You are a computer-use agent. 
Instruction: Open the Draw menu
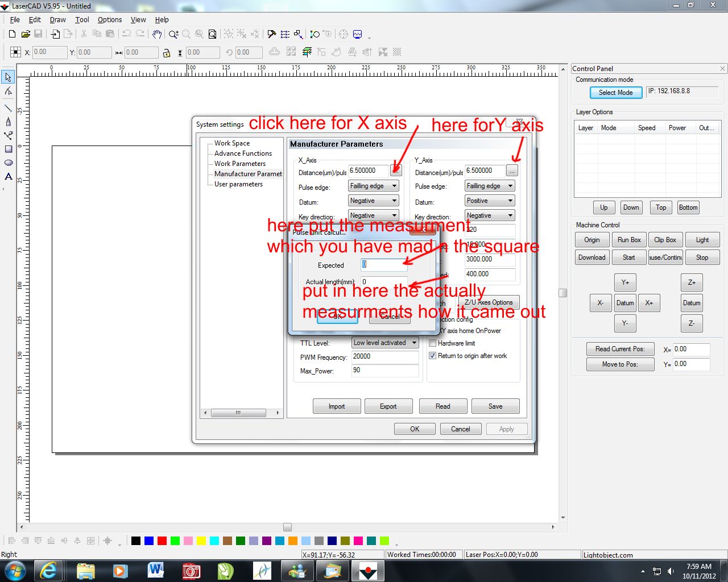(x=57, y=19)
